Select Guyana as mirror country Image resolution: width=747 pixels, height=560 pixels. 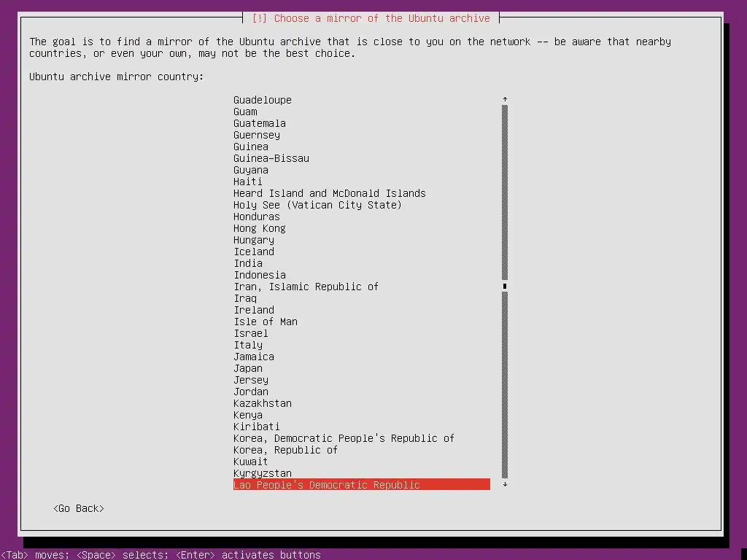coord(251,170)
